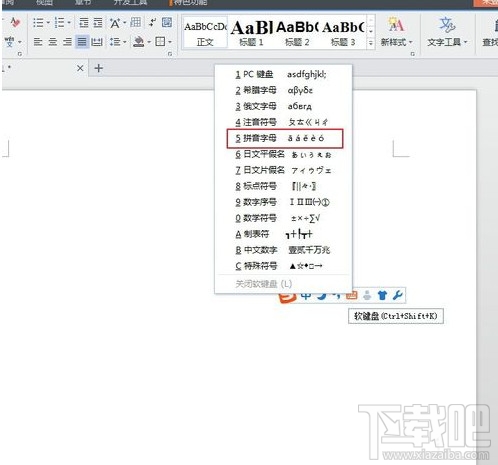Add new document tab with plus
498x465 pixels.
pyautogui.click(x=98, y=68)
